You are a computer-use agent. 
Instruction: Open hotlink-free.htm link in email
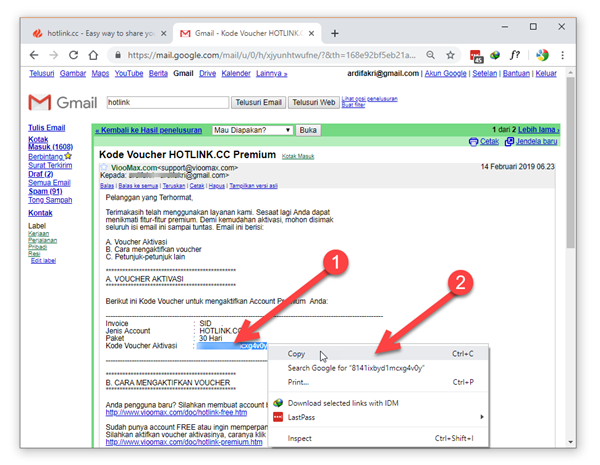pos(176,413)
